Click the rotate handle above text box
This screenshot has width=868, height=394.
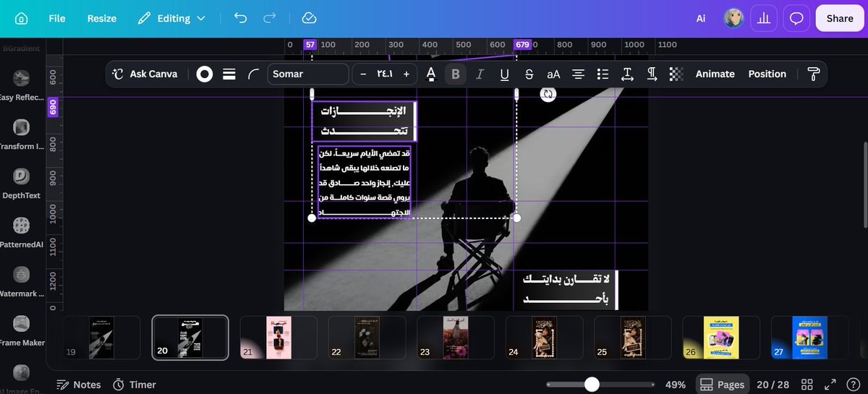click(x=548, y=94)
